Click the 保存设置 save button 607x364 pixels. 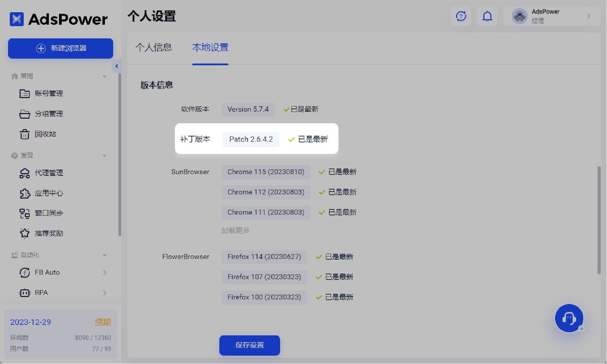pos(249,345)
